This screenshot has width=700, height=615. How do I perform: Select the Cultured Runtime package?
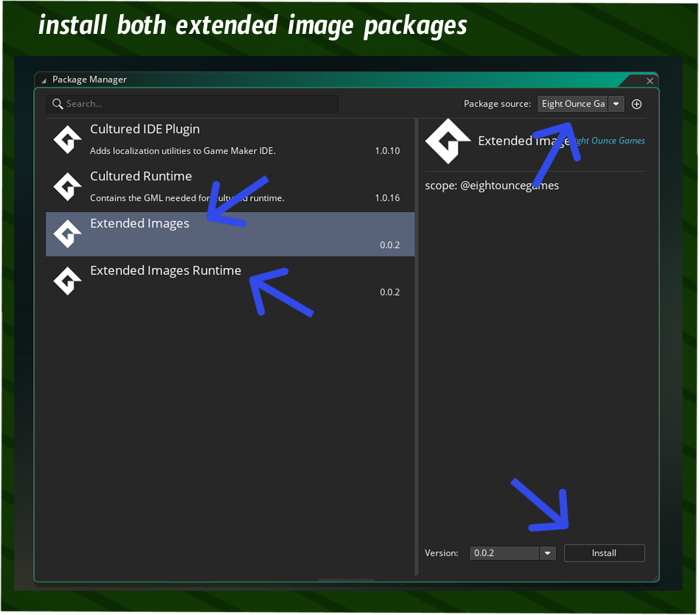tap(230, 186)
